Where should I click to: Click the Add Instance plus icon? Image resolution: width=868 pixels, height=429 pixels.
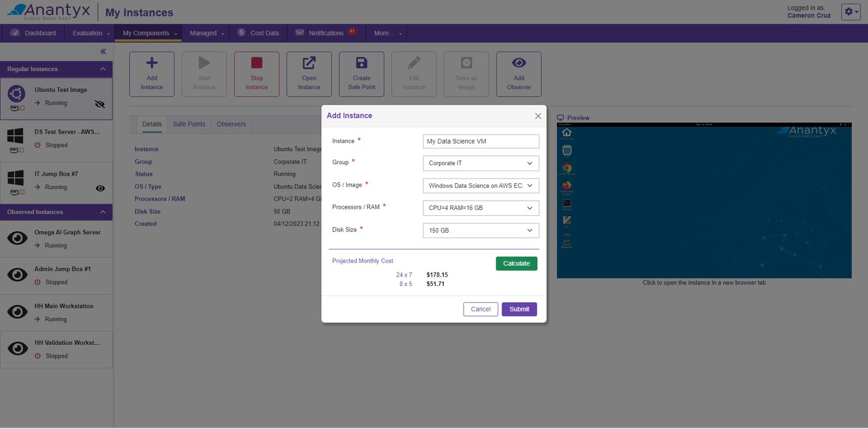coord(152,63)
